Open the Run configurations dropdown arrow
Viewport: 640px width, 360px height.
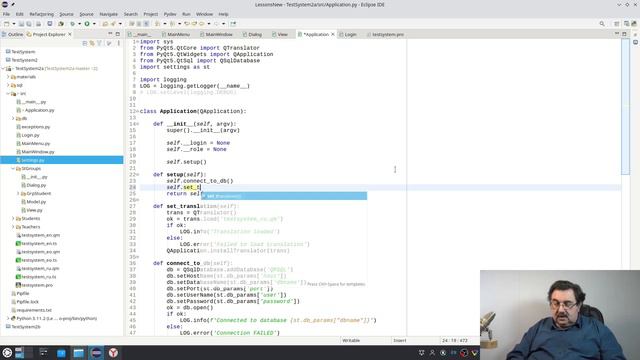pyautogui.click(x=94, y=24)
